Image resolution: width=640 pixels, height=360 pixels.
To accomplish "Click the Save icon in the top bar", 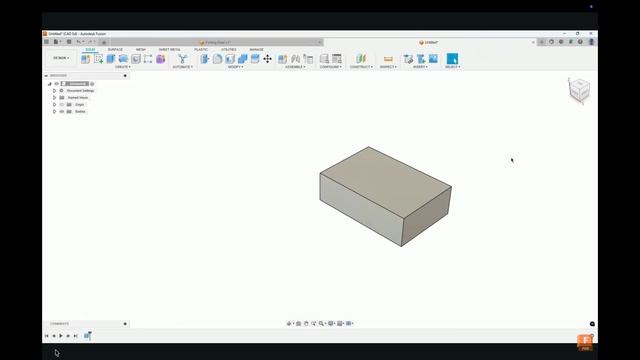I will 69,42.
